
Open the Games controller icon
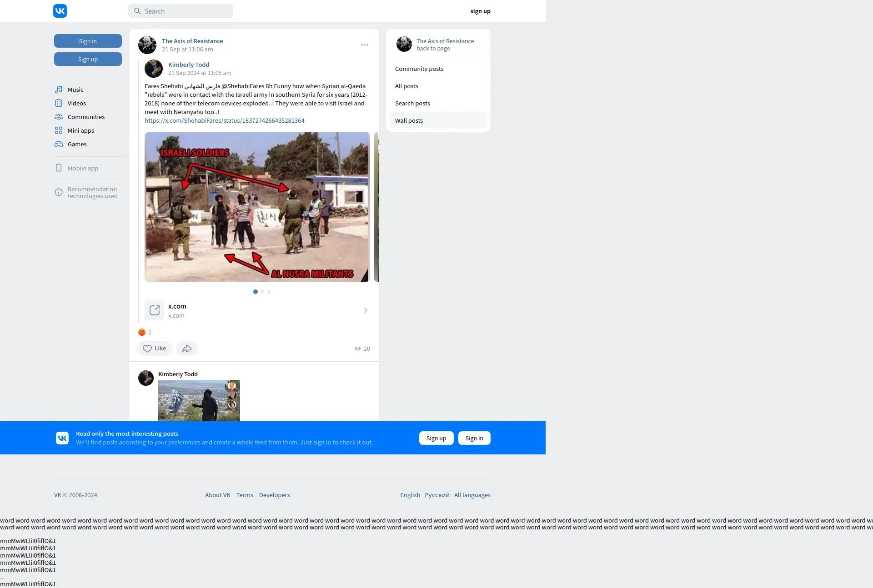(59, 144)
